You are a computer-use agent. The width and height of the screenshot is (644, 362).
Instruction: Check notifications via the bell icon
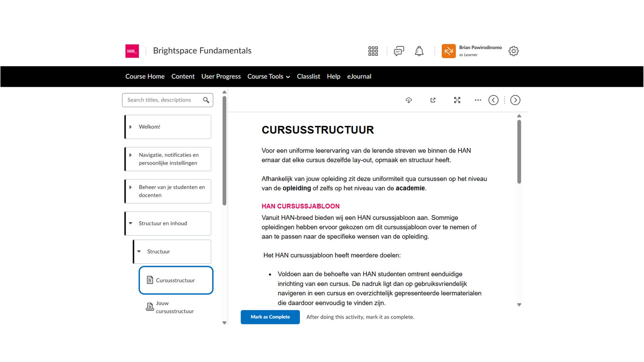click(419, 51)
